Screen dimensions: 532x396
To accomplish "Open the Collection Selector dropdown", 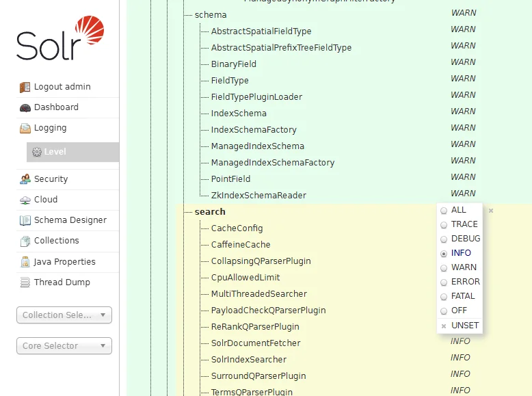I will click(x=64, y=315).
